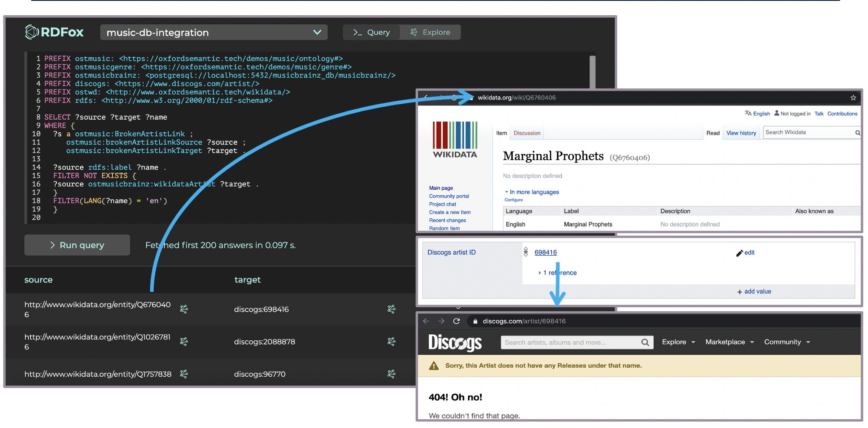Click the query editor vertical scrollbar
Viewport: 868px width, 428px height.
(592, 72)
